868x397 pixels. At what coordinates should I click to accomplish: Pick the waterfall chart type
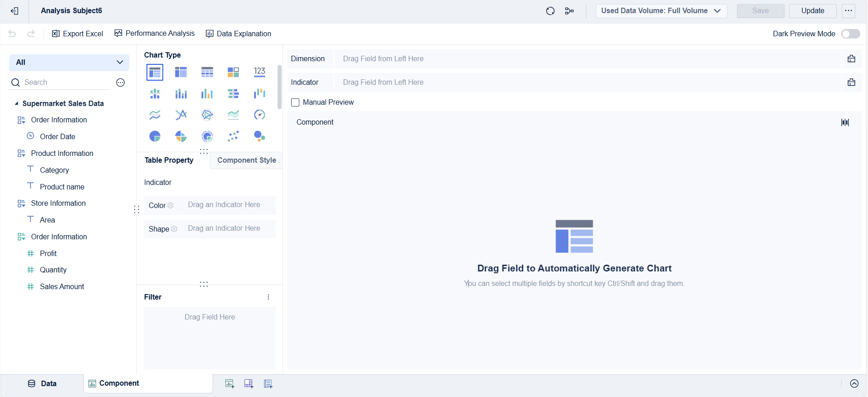pyautogui.click(x=259, y=94)
